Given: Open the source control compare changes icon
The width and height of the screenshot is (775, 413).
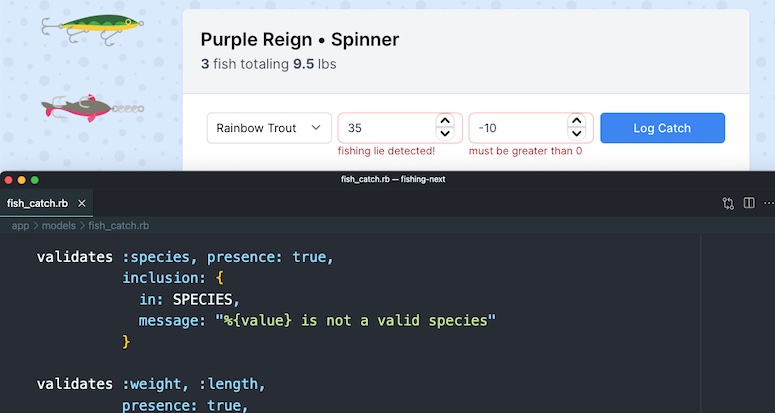Looking at the screenshot, I should pyautogui.click(x=728, y=203).
